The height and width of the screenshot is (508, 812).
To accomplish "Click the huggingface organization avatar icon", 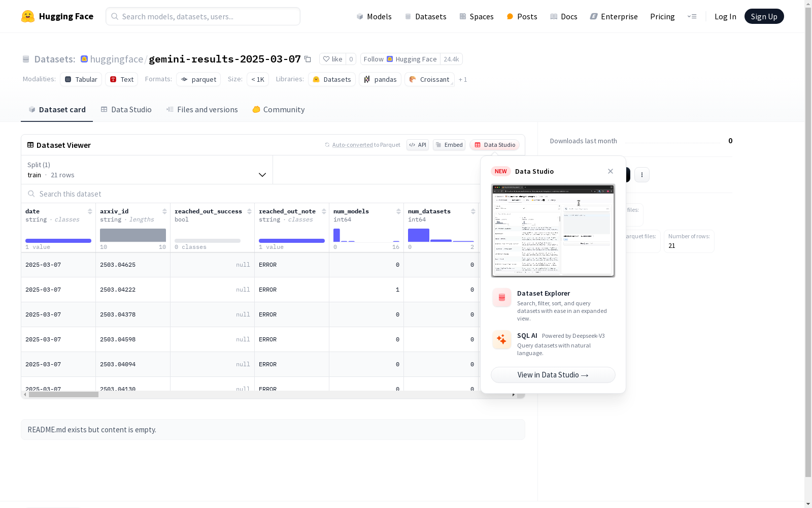I will [x=84, y=59].
